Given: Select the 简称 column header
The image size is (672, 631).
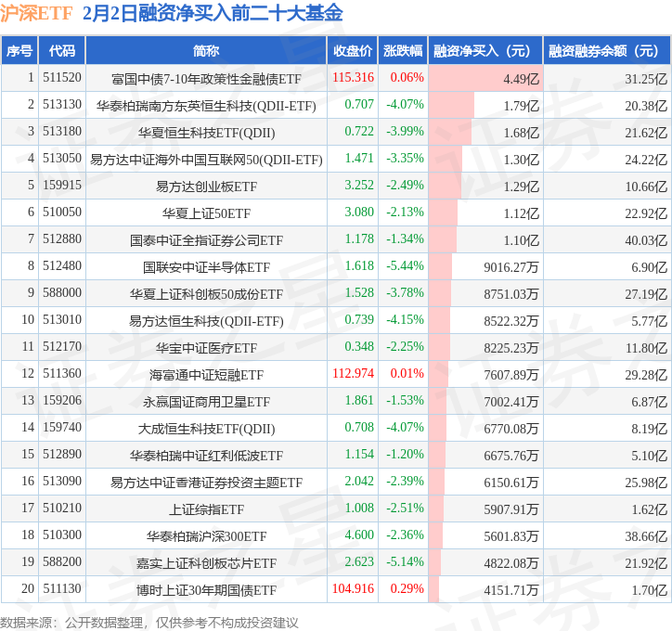Looking at the screenshot, I should click(206, 50).
